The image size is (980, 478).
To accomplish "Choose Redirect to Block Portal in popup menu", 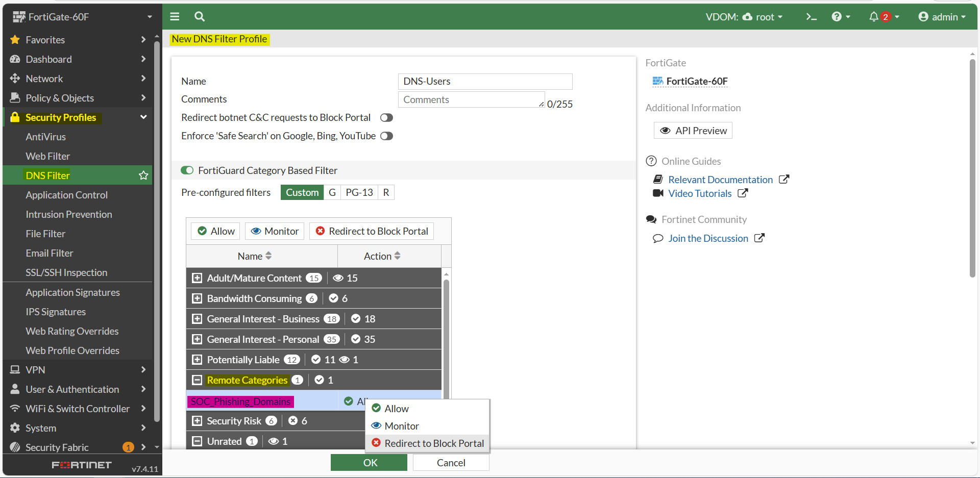I will 428,443.
